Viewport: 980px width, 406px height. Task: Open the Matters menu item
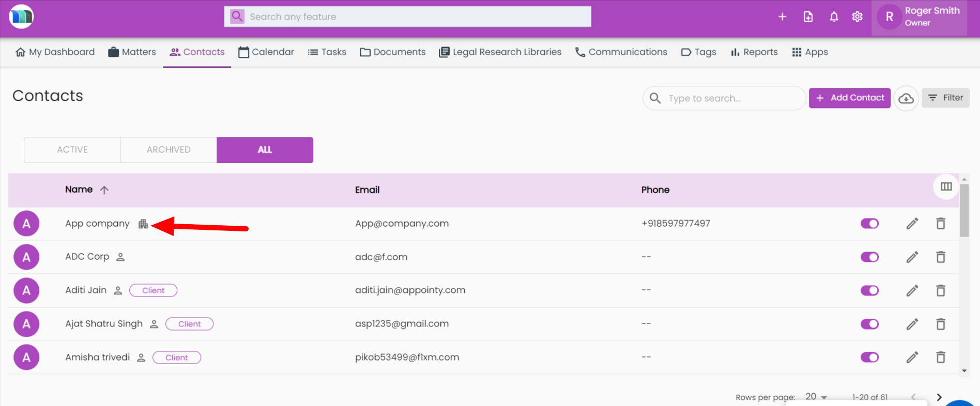132,52
